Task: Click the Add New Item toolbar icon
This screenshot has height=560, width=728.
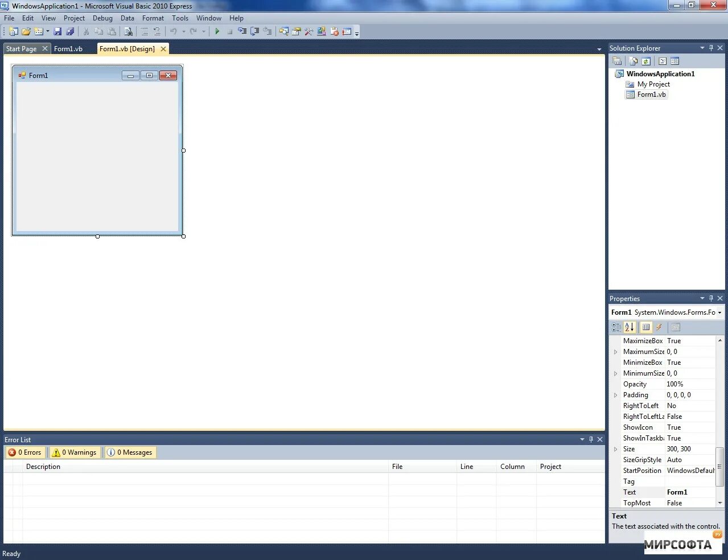Action: [x=39, y=31]
